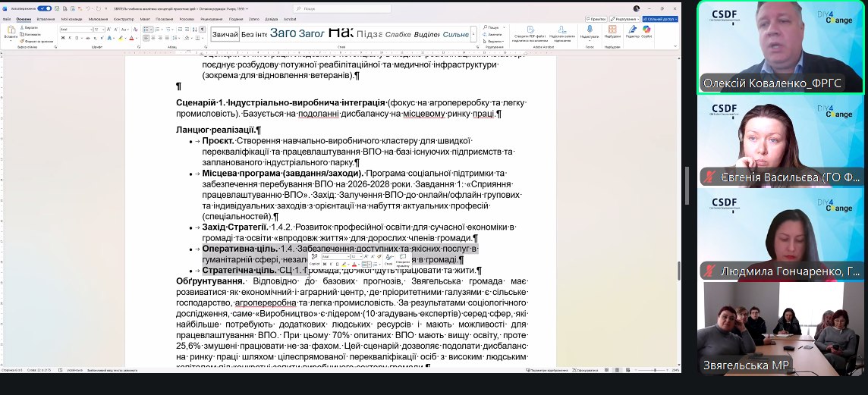Viewport: 868px width, 395px height.
Task: Decrease paragraph indent
Action: pyautogui.click(x=180, y=30)
